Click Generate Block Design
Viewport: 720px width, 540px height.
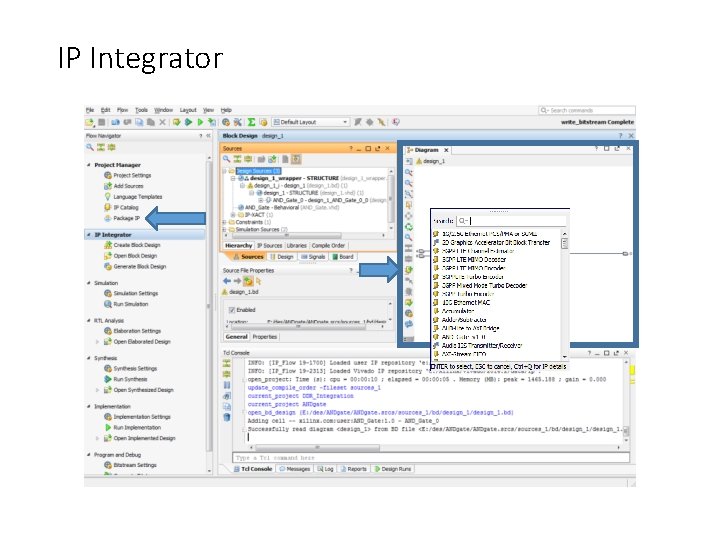pos(135,266)
